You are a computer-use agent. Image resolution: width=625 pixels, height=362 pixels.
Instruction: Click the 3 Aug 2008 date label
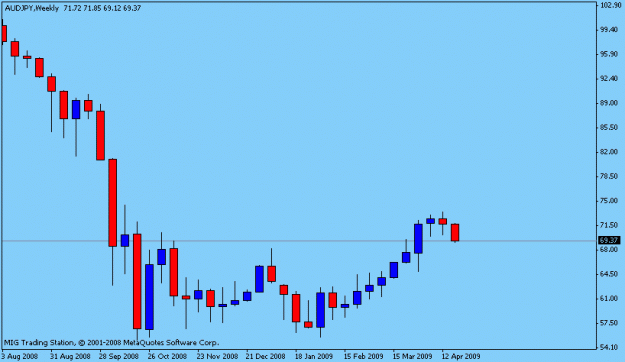(20, 356)
